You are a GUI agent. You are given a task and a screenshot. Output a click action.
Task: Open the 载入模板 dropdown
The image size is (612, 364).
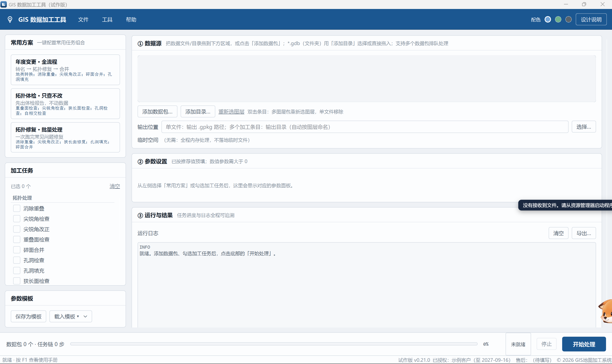pyautogui.click(x=71, y=316)
